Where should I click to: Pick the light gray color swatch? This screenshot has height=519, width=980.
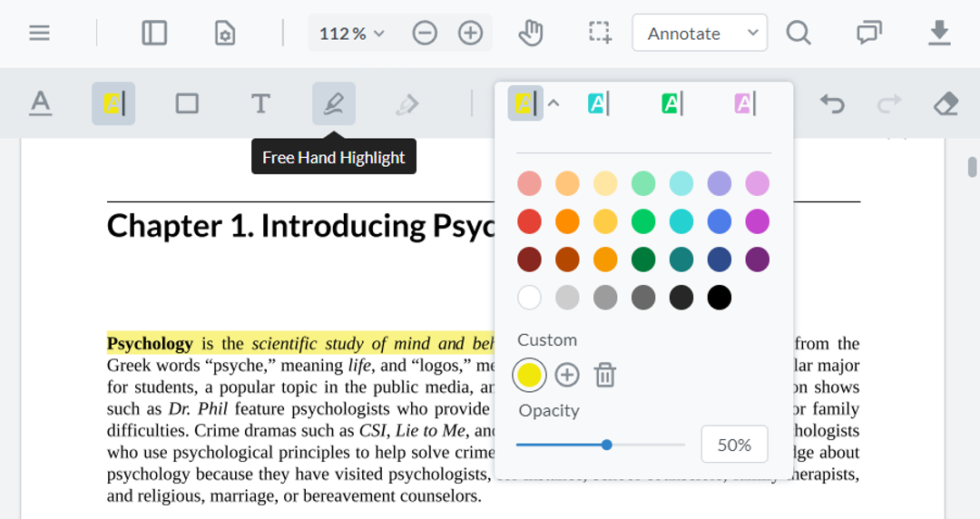[x=567, y=298]
